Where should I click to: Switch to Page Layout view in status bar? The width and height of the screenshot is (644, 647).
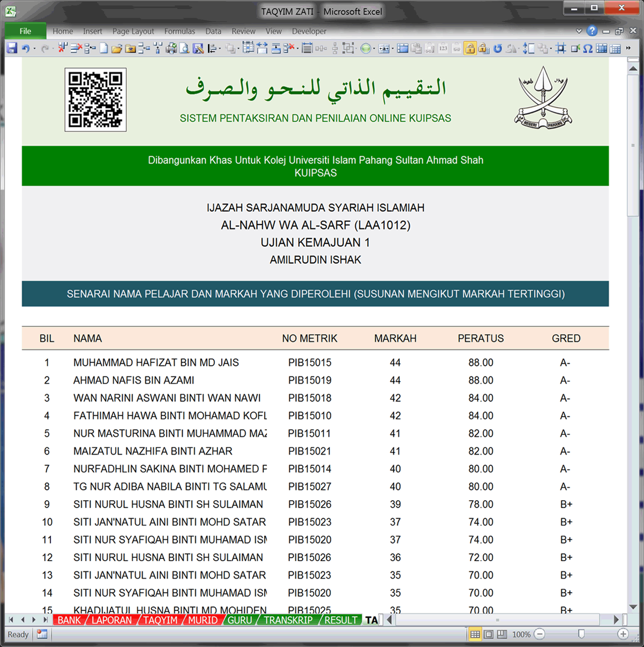[488, 634]
